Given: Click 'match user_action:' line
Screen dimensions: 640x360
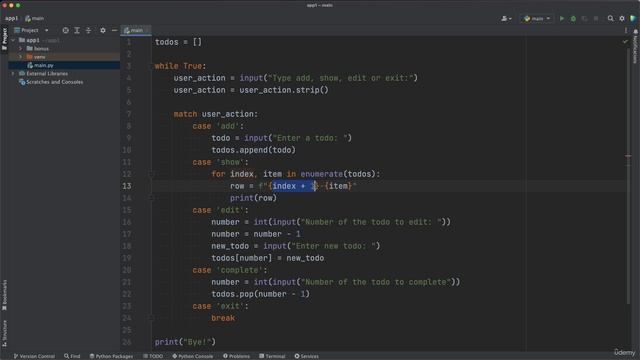Looking at the screenshot, I should [216, 114].
